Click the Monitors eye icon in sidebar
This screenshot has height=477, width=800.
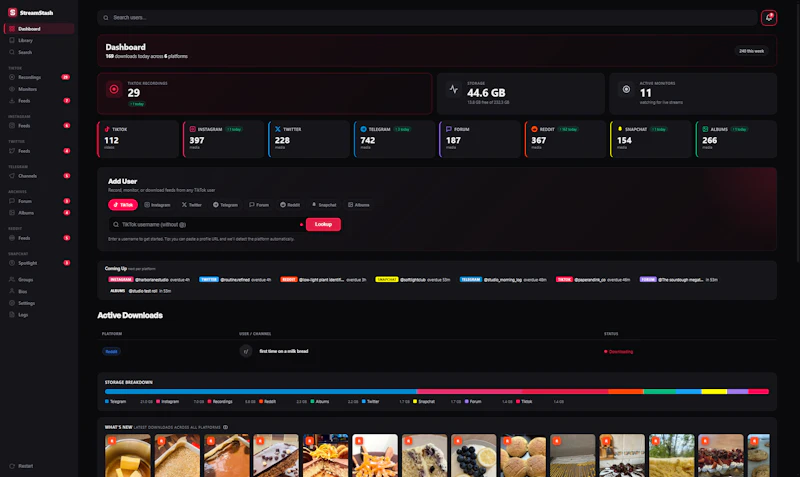(x=12, y=89)
